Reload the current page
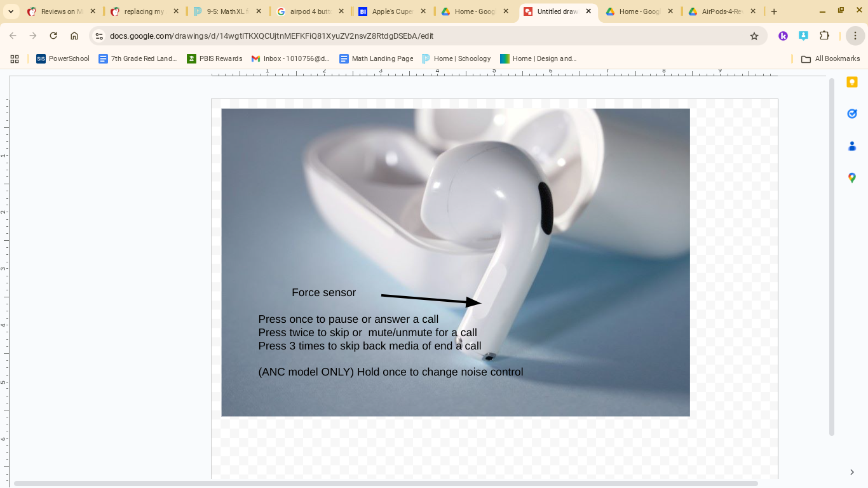868x488 pixels. click(x=53, y=36)
